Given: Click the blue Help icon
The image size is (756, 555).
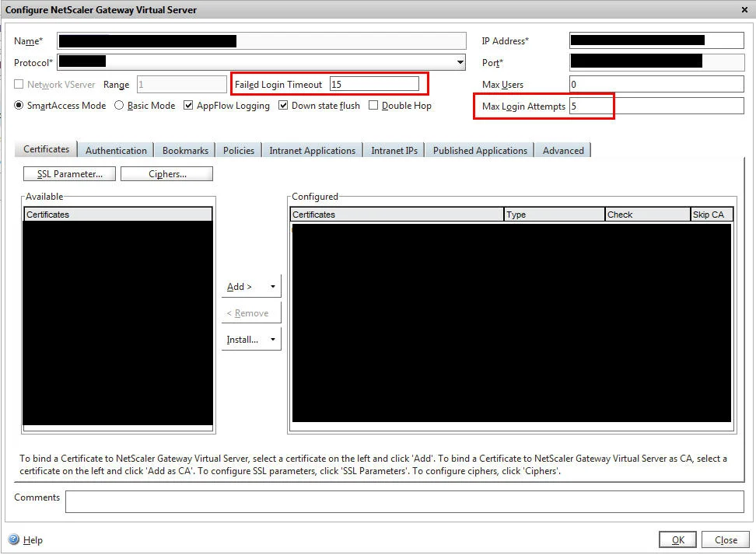Looking at the screenshot, I should (x=14, y=539).
